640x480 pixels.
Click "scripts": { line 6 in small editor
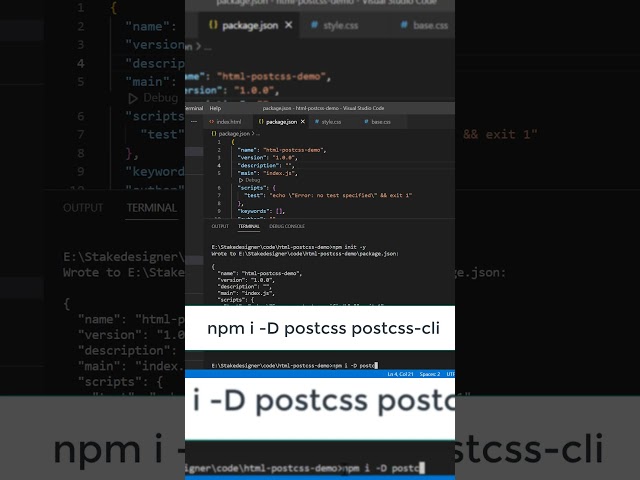pyautogui.click(x=256, y=188)
